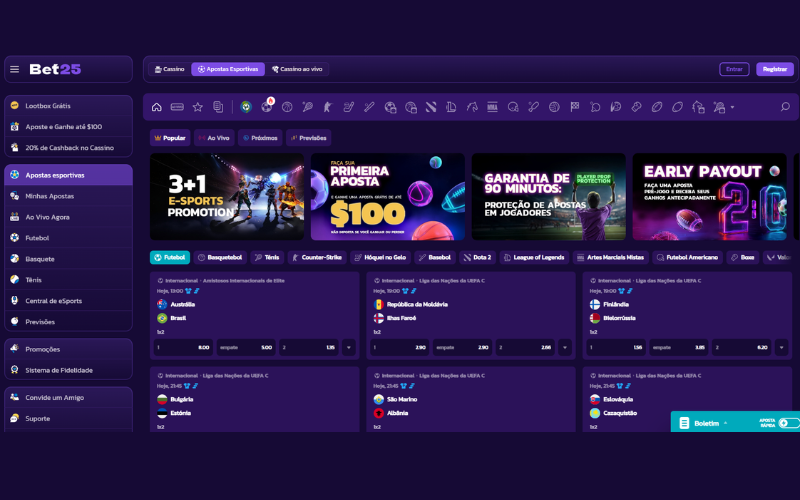Go to the home icon in sports toolbar
Viewport: 800px width, 500px height.
tap(157, 107)
